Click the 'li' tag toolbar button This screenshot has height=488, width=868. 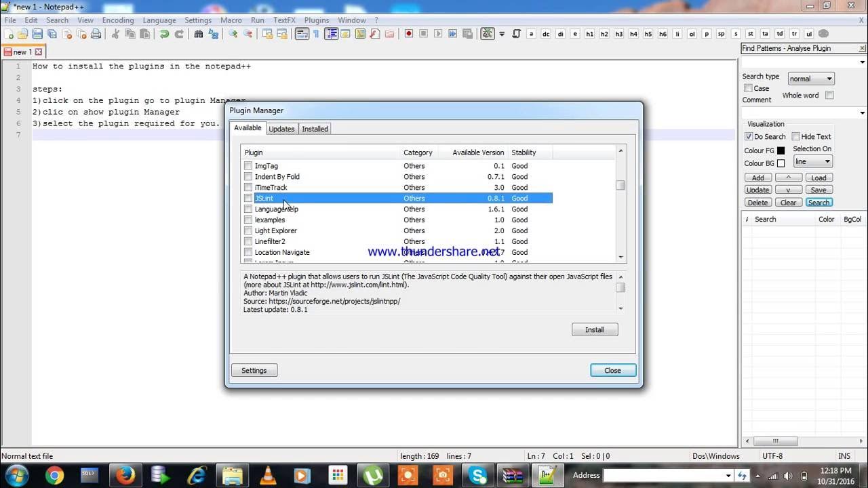tap(677, 34)
